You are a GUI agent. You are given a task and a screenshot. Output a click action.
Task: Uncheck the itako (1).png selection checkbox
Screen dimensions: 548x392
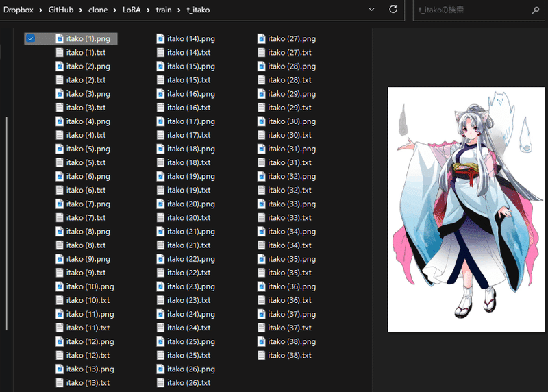click(31, 38)
